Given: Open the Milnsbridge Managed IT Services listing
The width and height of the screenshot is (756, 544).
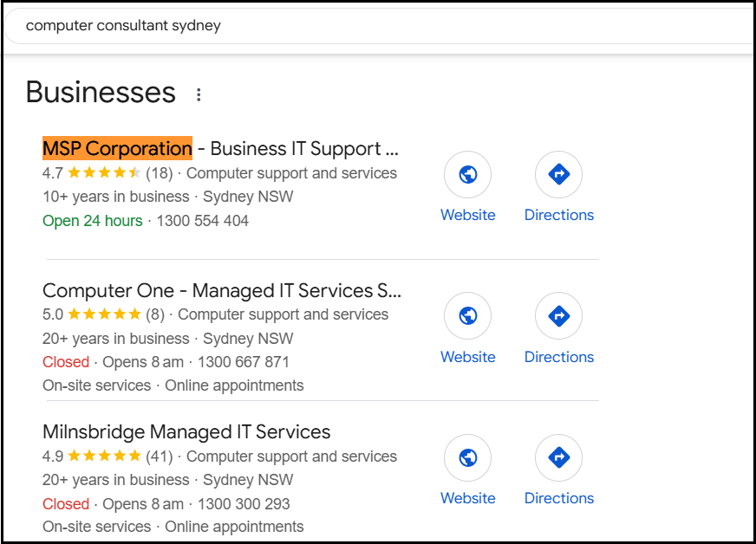Looking at the screenshot, I should [186, 431].
